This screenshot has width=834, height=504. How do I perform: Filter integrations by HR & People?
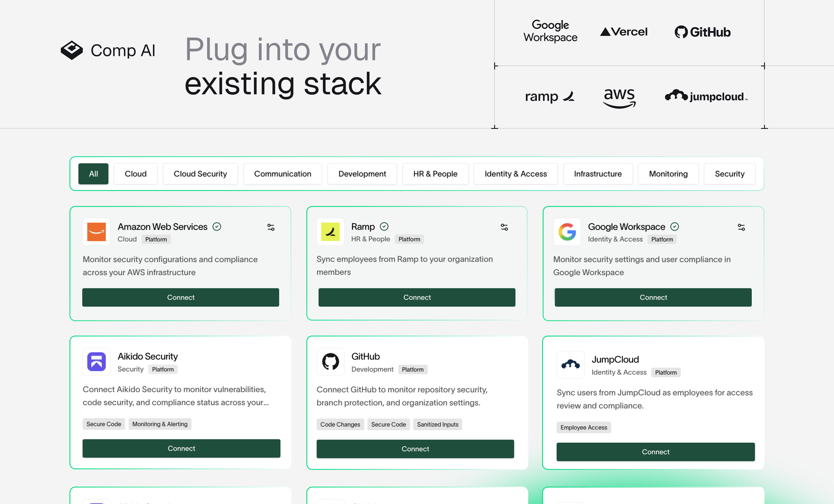(x=435, y=174)
